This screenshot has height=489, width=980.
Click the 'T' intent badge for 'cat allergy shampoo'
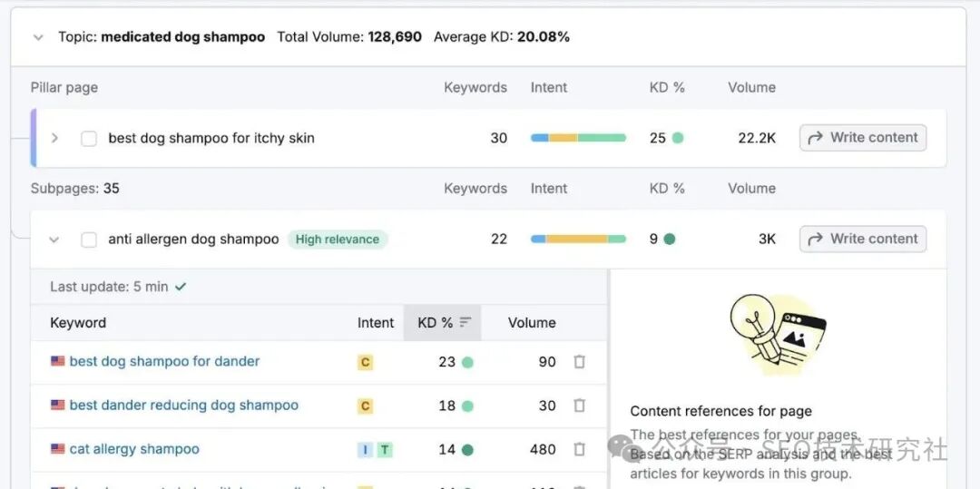pos(385,450)
